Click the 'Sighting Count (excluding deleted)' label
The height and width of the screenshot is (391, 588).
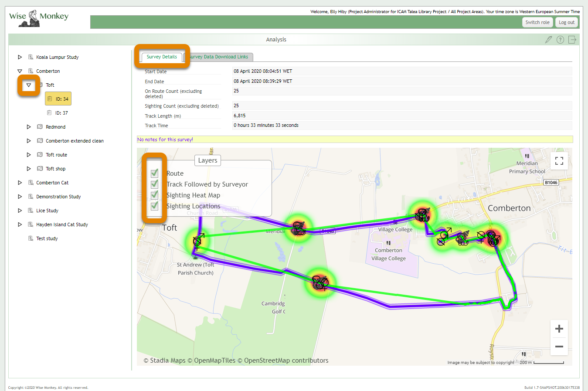tap(182, 106)
